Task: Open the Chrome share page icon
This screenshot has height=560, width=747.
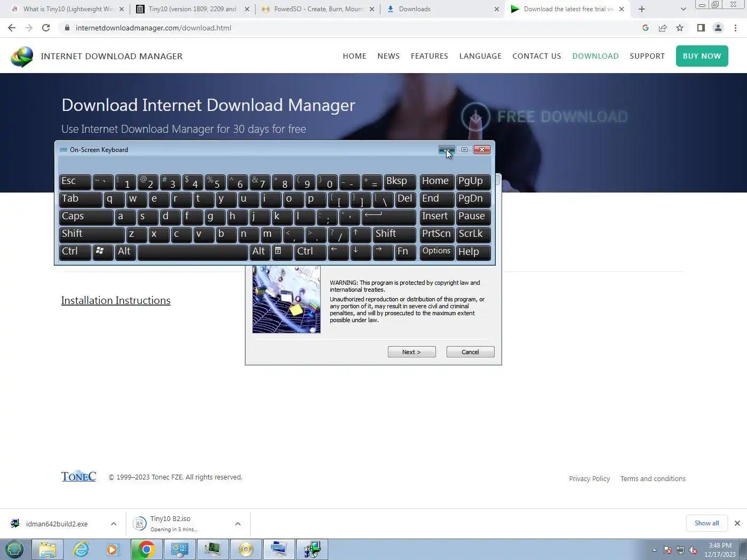Action: point(663,28)
